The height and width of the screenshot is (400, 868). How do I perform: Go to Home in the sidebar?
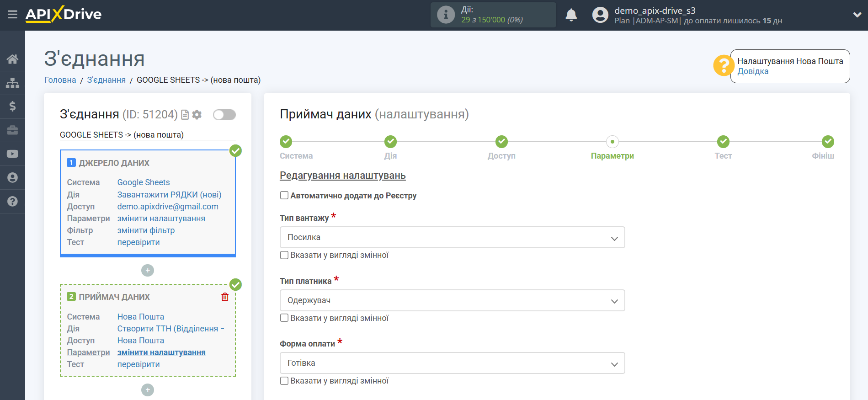tap(12, 59)
